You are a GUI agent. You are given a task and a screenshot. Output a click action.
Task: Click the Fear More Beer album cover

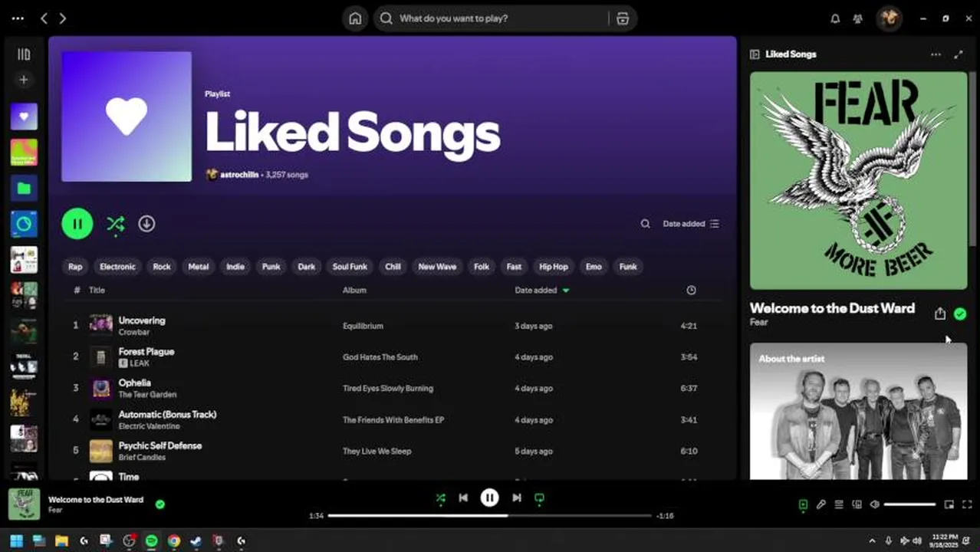click(x=858, y=181)
